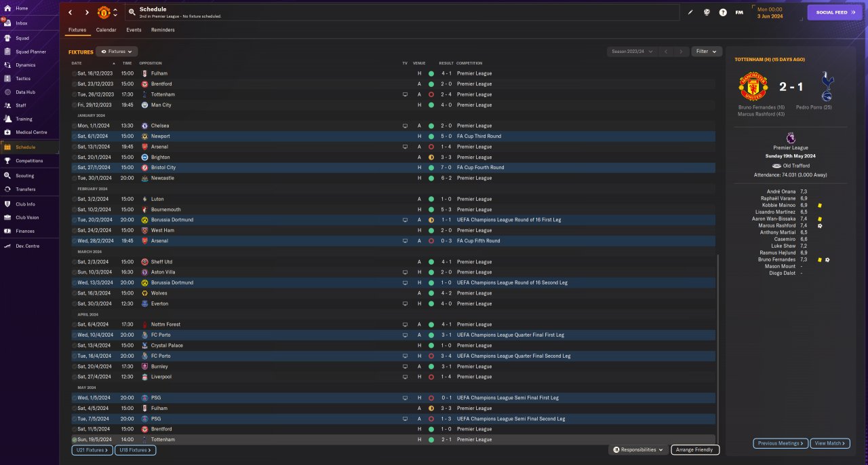Viewport: 868px width, 465px height.
Task: Open Data Hub in the sidebar
Action: (29, 92)
